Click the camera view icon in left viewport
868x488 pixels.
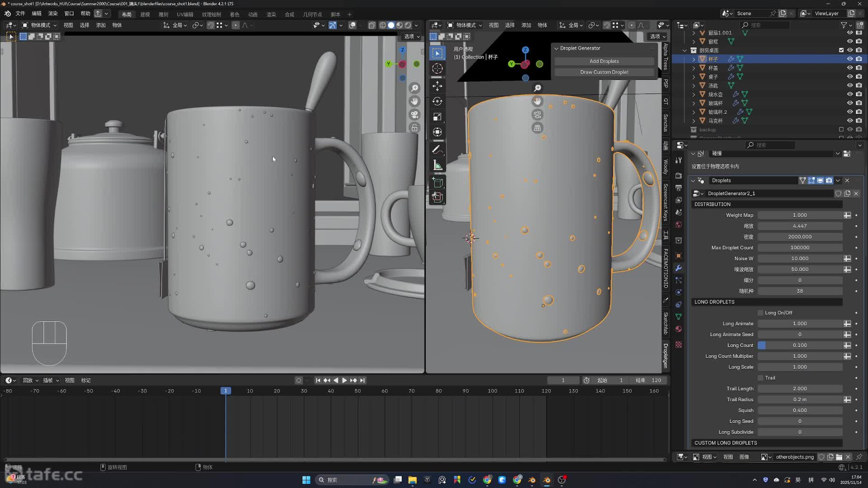pos(415,115)
